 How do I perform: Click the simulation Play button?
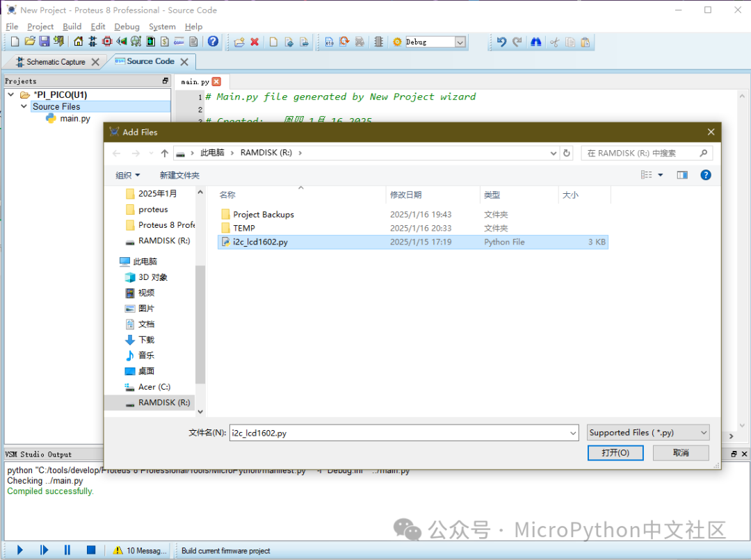point(20,550)
